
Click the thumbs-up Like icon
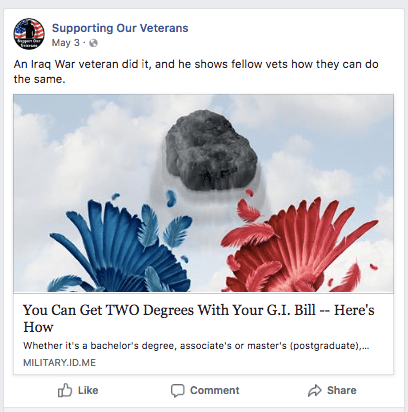click(65, 390)
